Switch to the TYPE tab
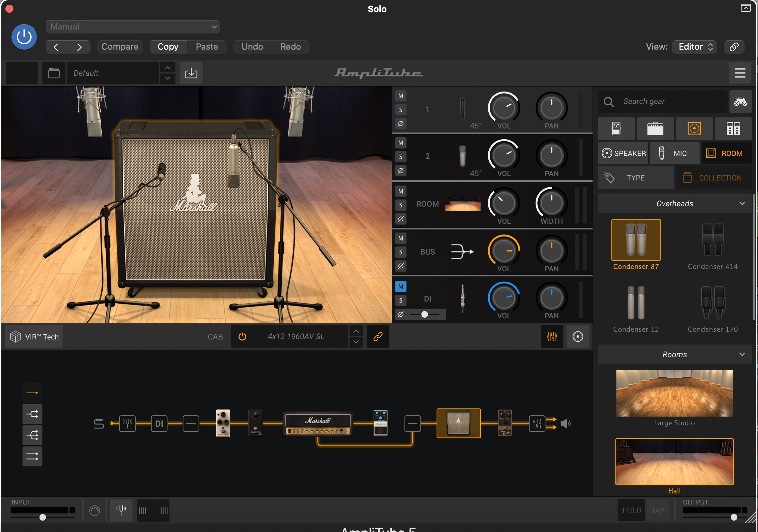758x532 pixels. coord(636,178)
